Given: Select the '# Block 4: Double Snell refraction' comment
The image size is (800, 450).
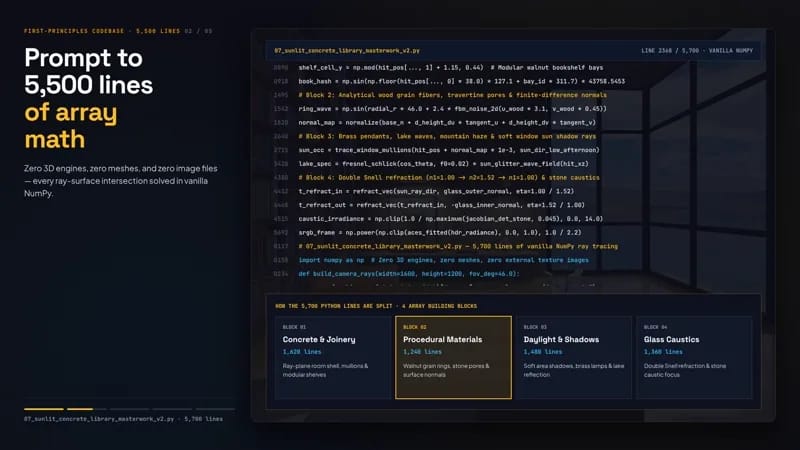Looking at the screenshot, I should (x=449, y=178).
